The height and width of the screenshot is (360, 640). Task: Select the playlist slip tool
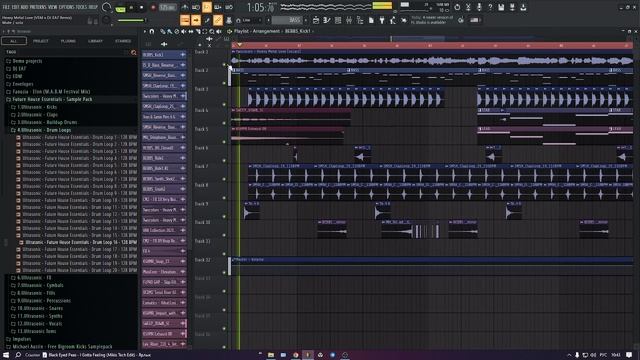pos(191,31)
